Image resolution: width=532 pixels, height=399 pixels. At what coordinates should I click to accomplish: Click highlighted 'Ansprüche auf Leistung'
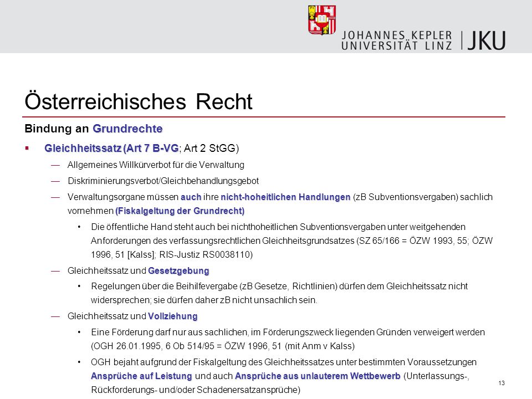point(141,376)
